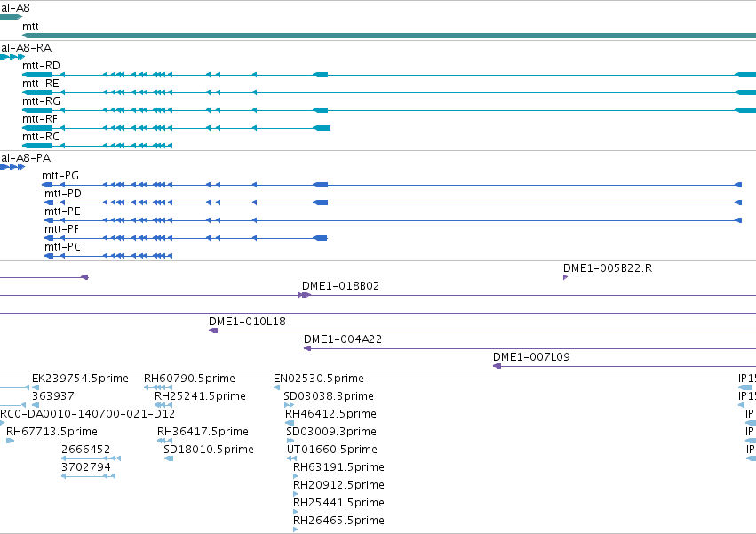Screen dimensions: 756x534
Task: Select the SD03009.3prime EST label
Action: 331,432
